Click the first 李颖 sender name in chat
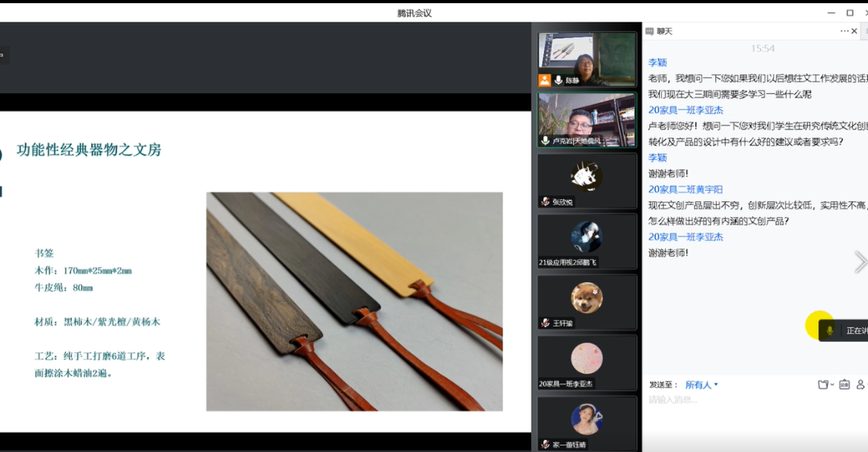Image resolution: width=868 pixels, height=452 pixels. [x=657, y=63]
